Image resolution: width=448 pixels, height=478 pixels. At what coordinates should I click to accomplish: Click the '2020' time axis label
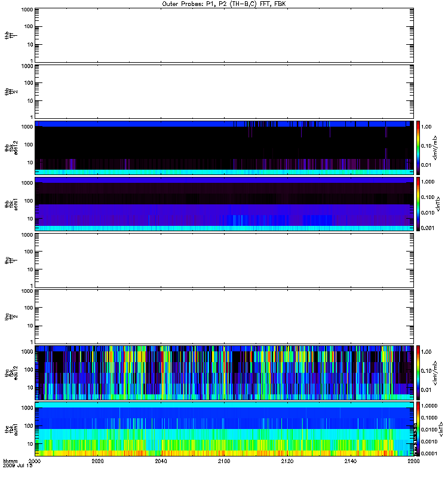click(x=97, y=461)
